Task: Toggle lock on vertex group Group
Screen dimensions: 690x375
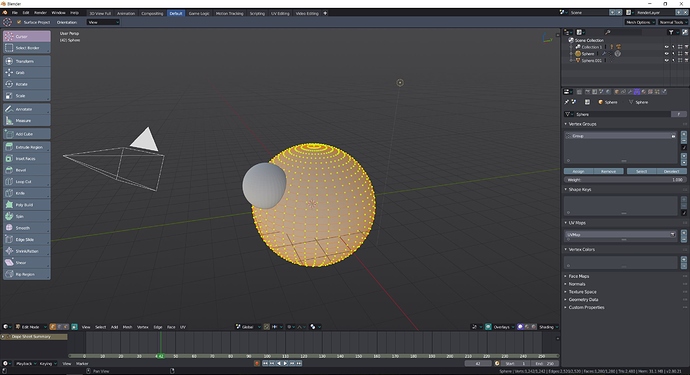Action: coord(673,136)
